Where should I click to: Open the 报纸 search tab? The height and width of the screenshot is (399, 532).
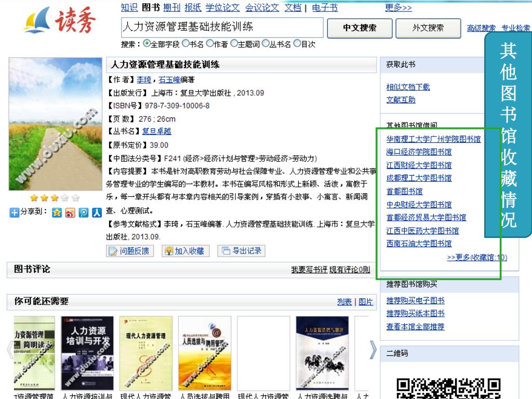[x=193, y=7]
